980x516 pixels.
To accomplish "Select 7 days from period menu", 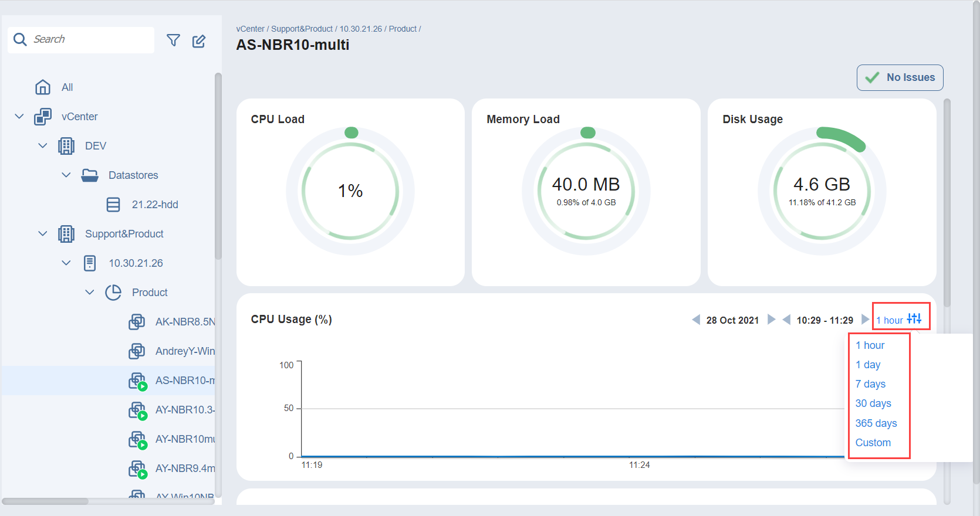I will point(870,384).
